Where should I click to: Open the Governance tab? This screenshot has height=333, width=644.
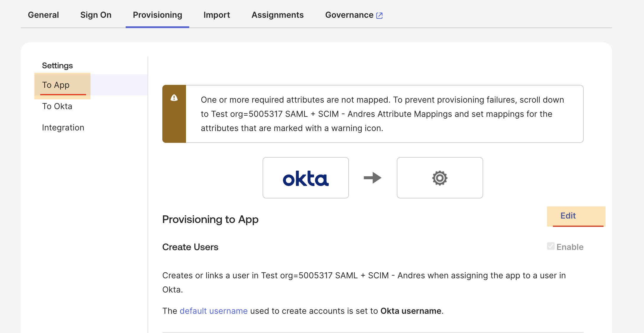[349, 15]
